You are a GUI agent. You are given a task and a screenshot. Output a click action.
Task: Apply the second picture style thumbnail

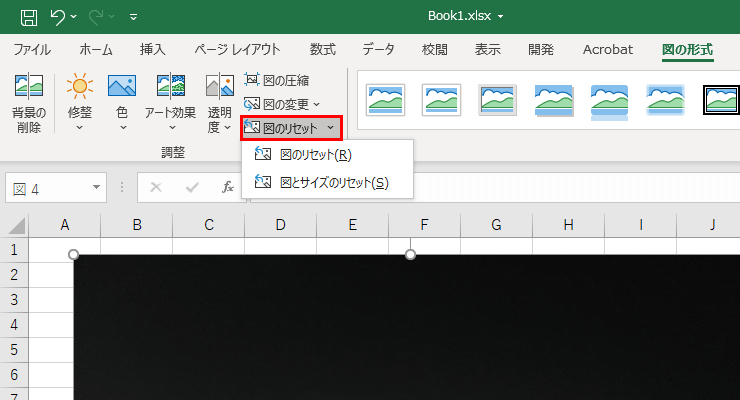(x=441, y=100)
